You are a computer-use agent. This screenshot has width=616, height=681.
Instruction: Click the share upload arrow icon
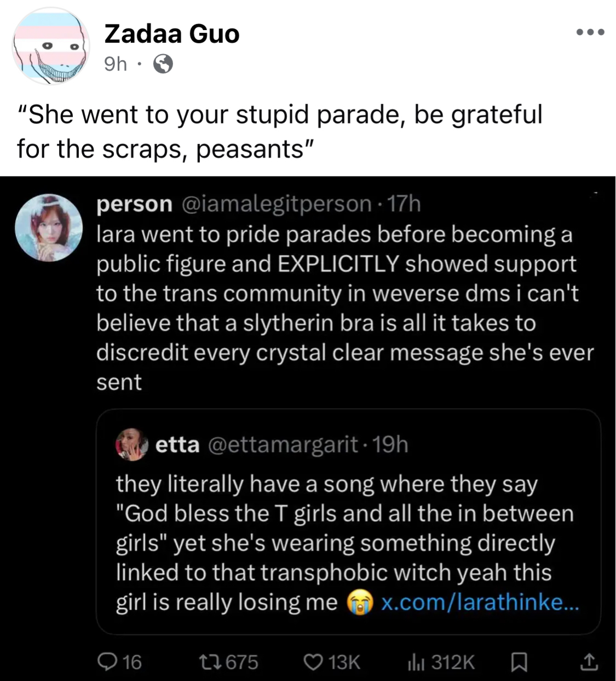pyautogui.click(x=589, y=662)
